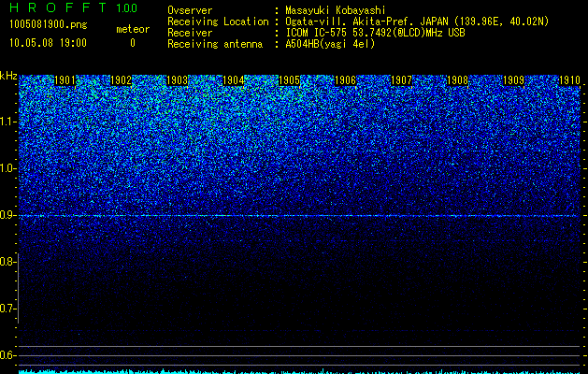Click the 0.8 kHz axis label
Screen dimensions: 588x374
(x=7, y=262)
